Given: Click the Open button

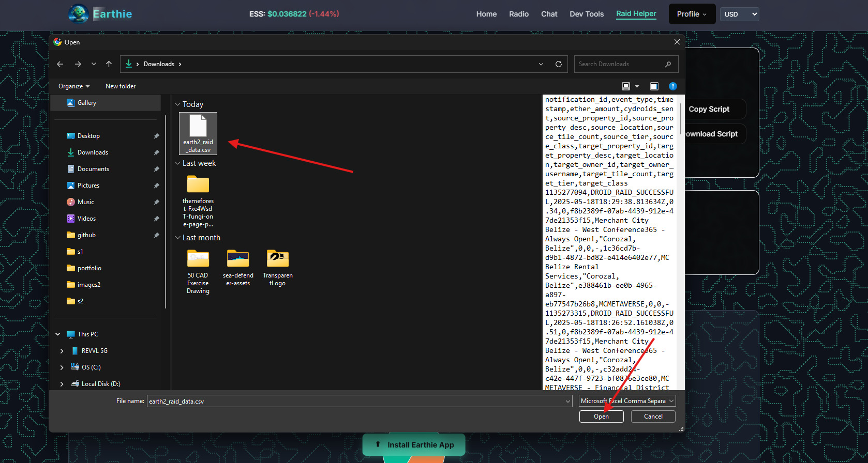Looking at the screenshot, I should point(601,416).
